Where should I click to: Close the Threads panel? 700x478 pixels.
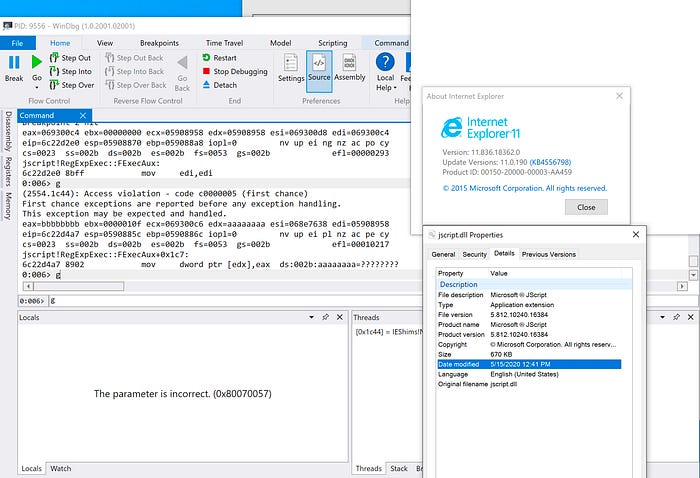[691, 317]
